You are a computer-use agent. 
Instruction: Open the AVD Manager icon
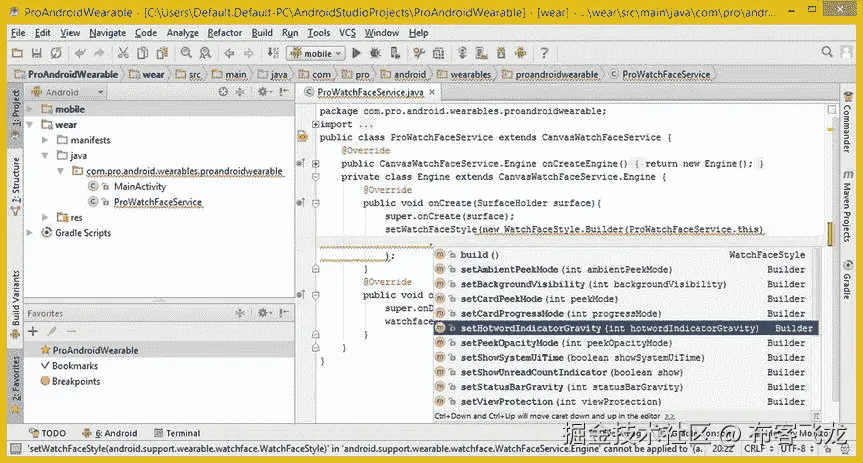[x=482, y=53]
